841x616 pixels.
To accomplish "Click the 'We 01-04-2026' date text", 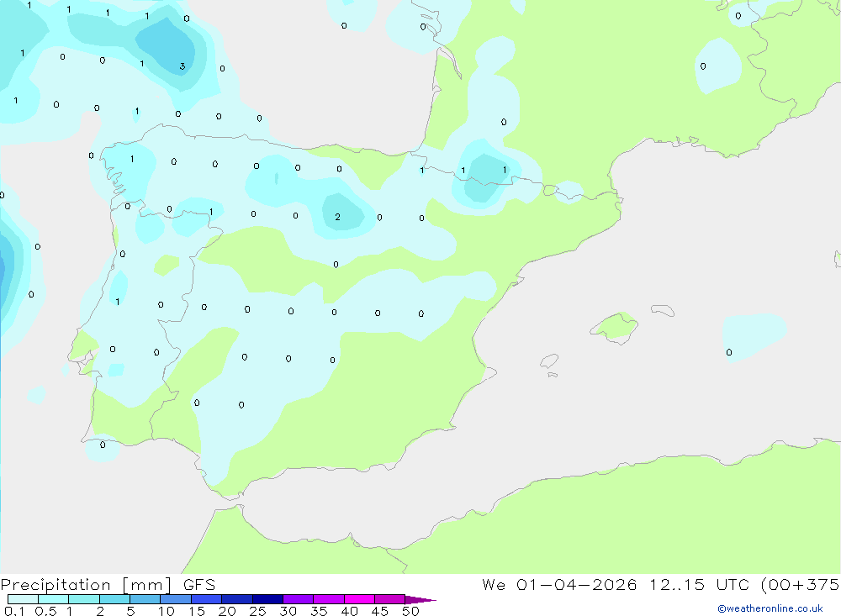I will click(559, 584).
